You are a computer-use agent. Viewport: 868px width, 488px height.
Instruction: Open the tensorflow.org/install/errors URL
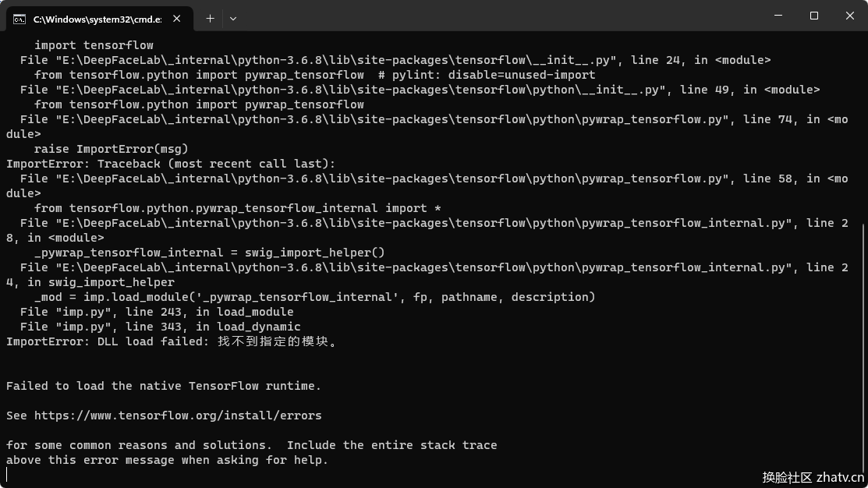click(178, 416)
